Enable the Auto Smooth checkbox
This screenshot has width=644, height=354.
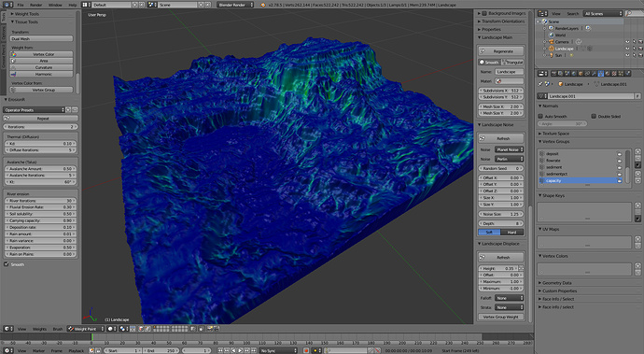click(540, 117)
